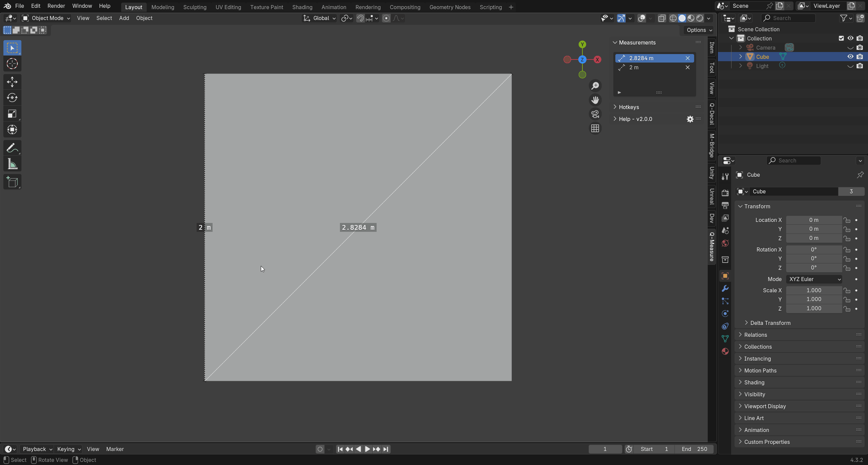The height and width of the screenshot is (465, 868).
Task: Open the viewport Options dropdown
Action: [699, 30]
